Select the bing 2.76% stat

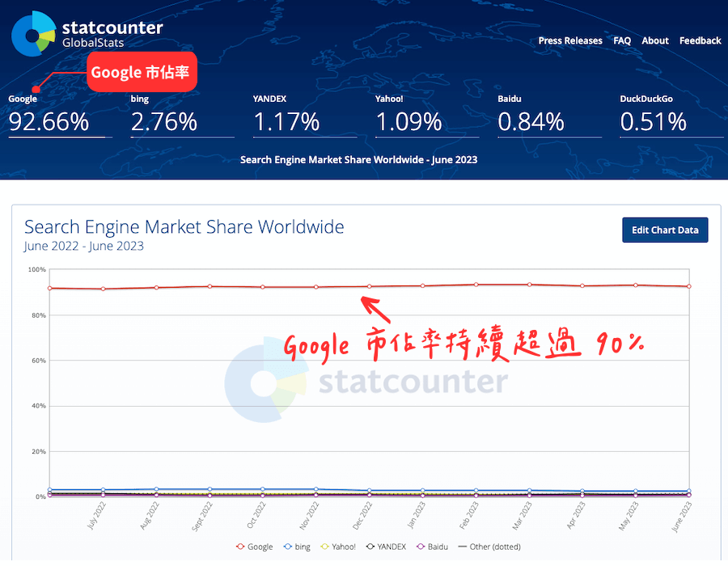pyautogui.click(x=182, y=116)
